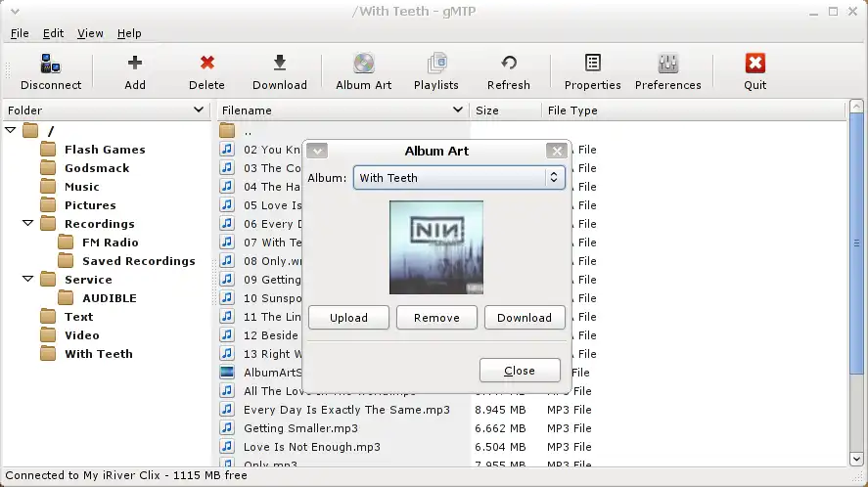Select the Recordings folder label
The image size is (868, 487).
click(x=100, y=224)
